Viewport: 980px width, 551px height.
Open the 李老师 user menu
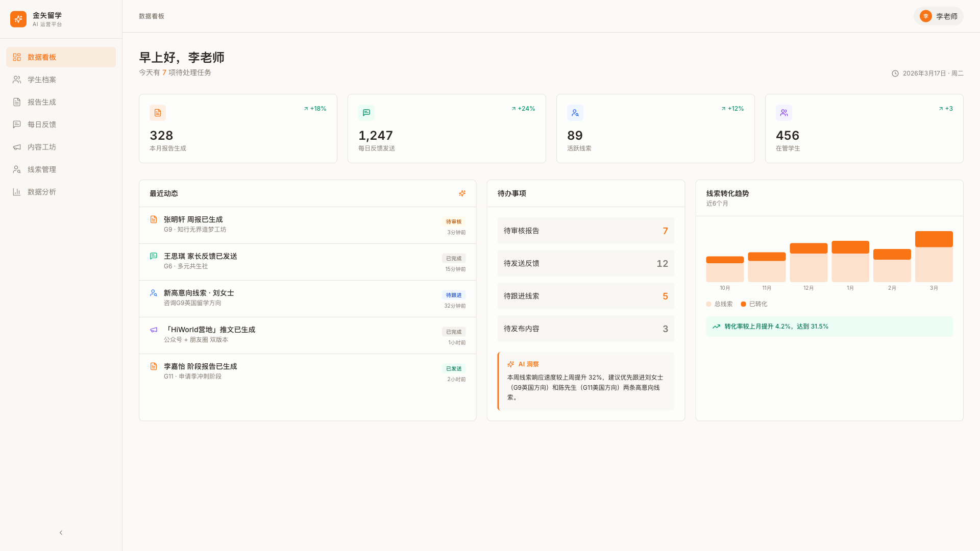tap(938, 16)
